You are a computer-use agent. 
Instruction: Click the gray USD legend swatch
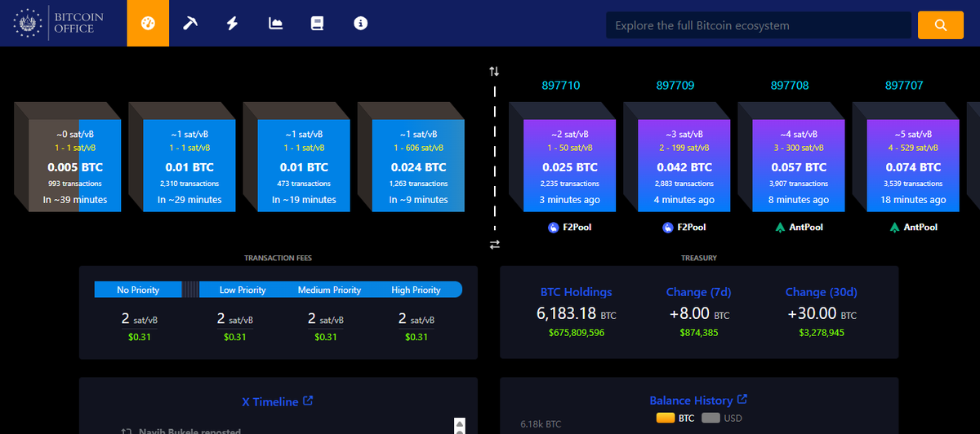(x=710, y=418)
